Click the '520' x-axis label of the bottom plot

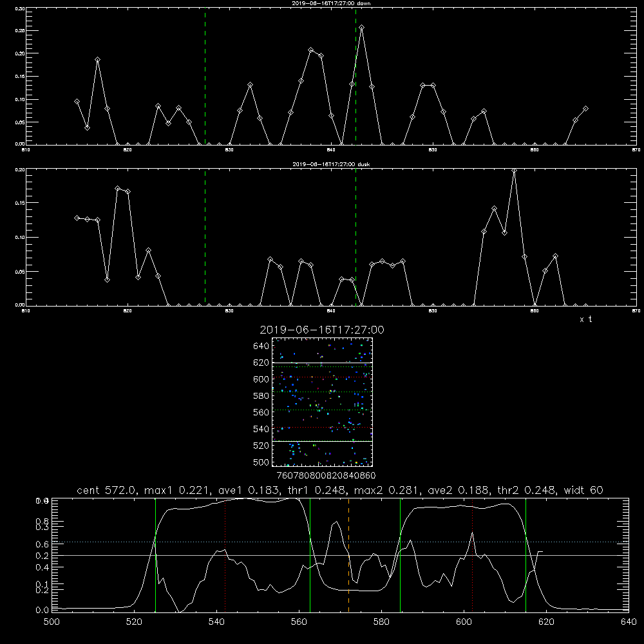tap(134, 621)
